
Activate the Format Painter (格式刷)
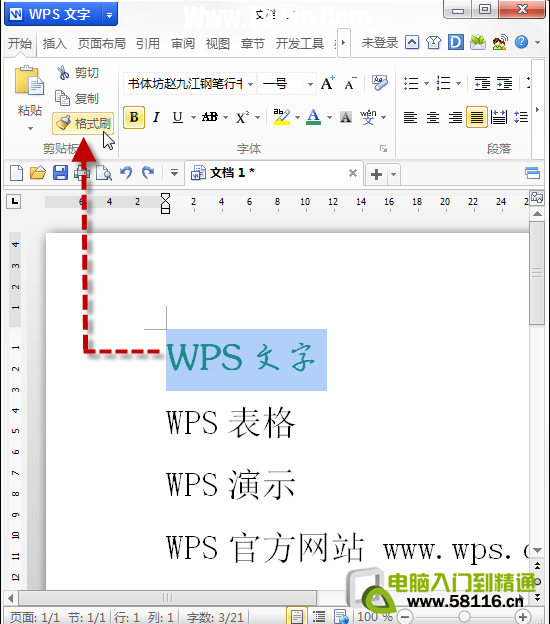pyautogui.click(x=83, y=123)
